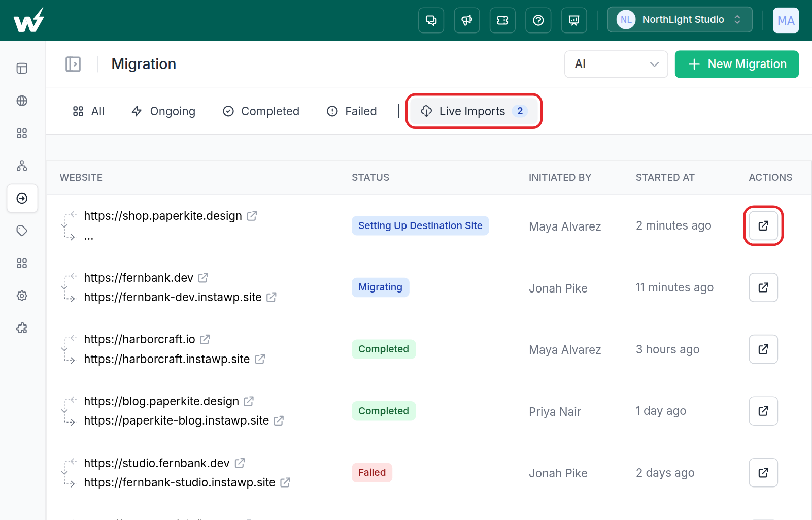This screenshot has height=520, width=812.
Task: Select the Migration arrow icon in sidebar
Action: click(x=22, y=198)
